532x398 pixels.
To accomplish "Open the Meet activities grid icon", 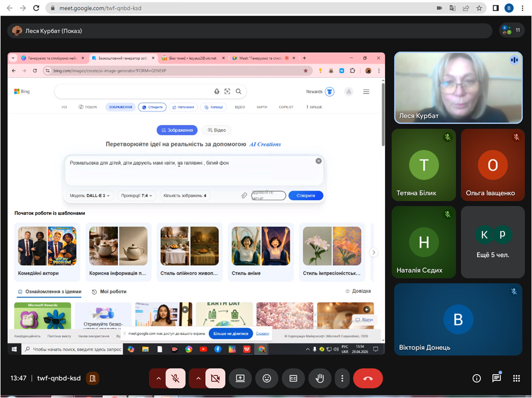I will (x=516, y=378).
